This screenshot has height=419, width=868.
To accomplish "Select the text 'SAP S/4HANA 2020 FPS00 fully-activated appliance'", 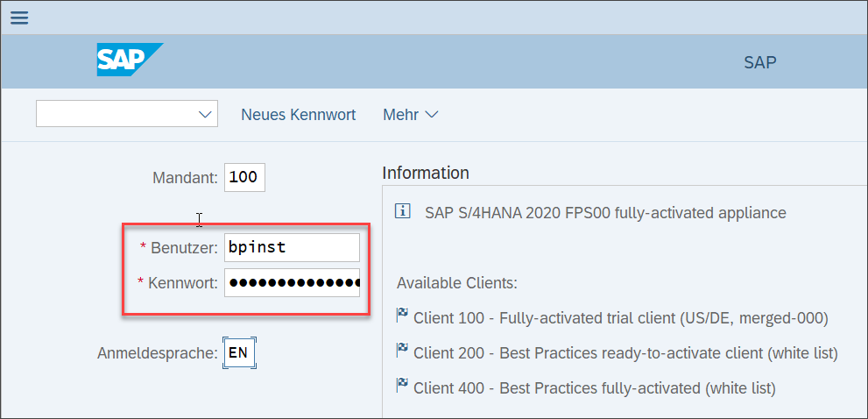I will (x=605, y=212).
